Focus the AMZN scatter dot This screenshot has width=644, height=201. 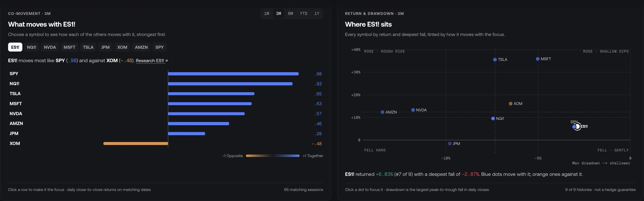click(x=383, y=112)
